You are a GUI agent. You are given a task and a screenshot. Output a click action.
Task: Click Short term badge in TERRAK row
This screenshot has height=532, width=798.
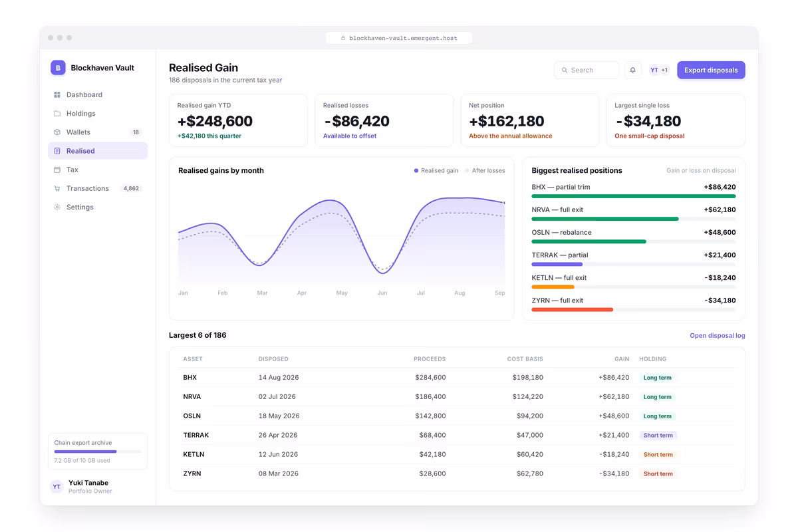click(658, 436)
